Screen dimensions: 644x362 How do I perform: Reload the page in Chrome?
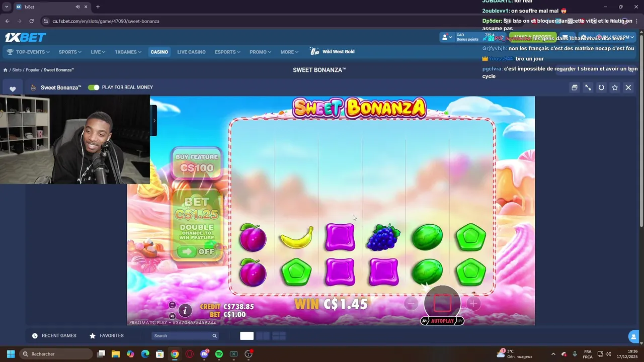[x=32, y=21]
